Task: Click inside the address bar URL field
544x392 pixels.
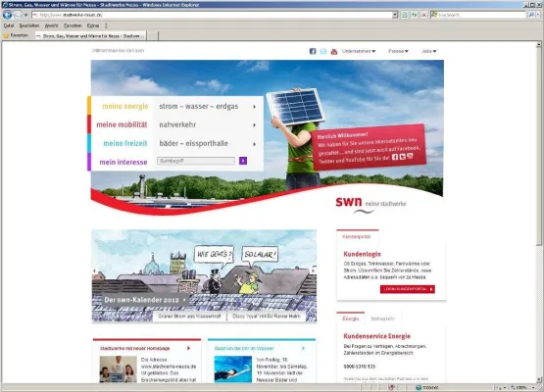Action: tap(212, 15)
